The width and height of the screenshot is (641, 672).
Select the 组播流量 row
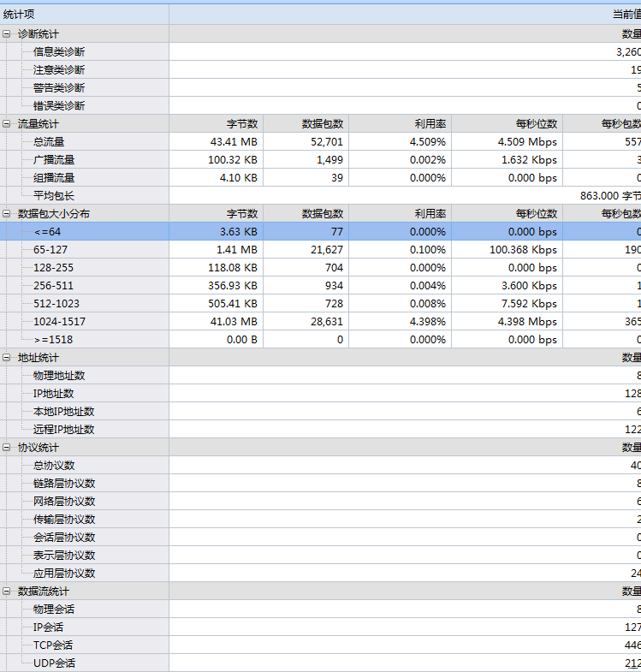[x=320, y=178]
